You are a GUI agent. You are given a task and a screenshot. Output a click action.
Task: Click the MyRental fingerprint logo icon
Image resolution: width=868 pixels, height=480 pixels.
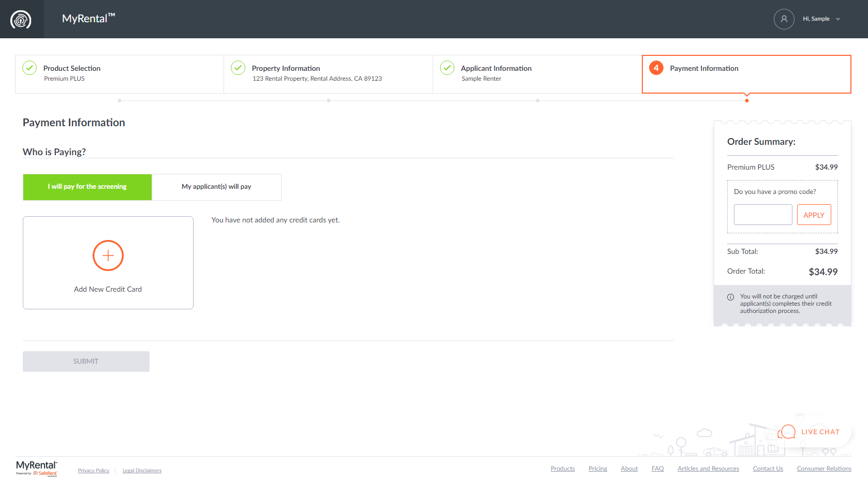(x=21, y=20)
